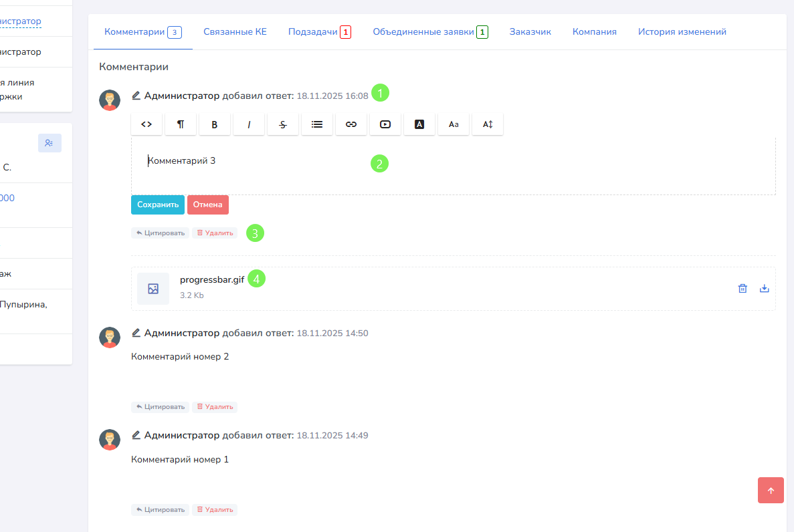This screenshot has width=794, height=532.
Task: Open text color picker in editor
Action: coord(419,124)
